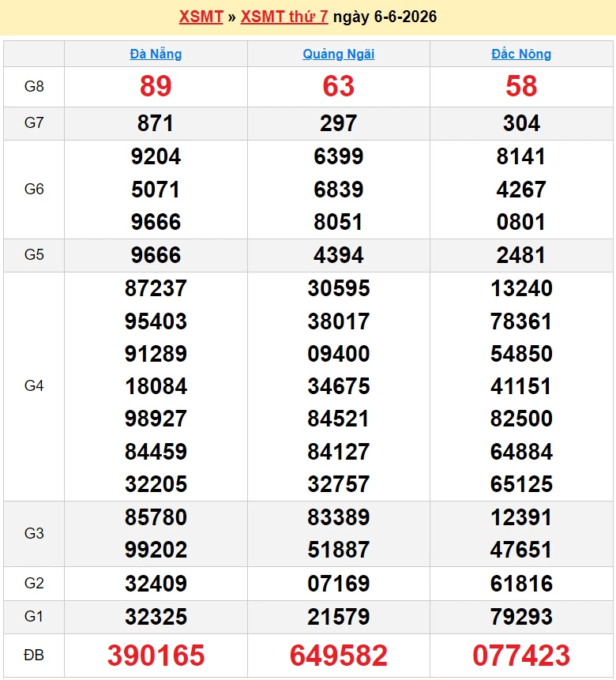Click G4 number 41151

(x=521, y=386)
